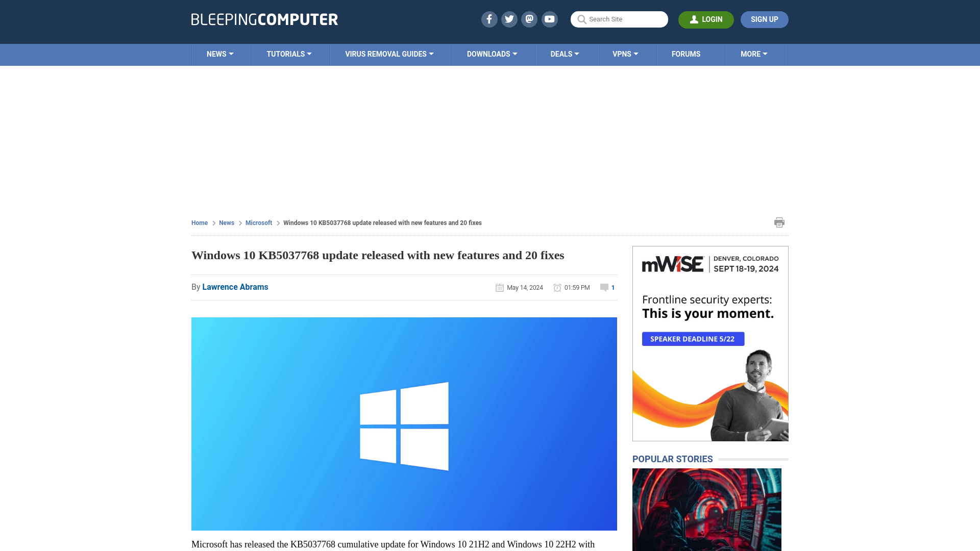
Task: Click the calendar date icon near May 14 2024
Action: click(x=499, y=287)
